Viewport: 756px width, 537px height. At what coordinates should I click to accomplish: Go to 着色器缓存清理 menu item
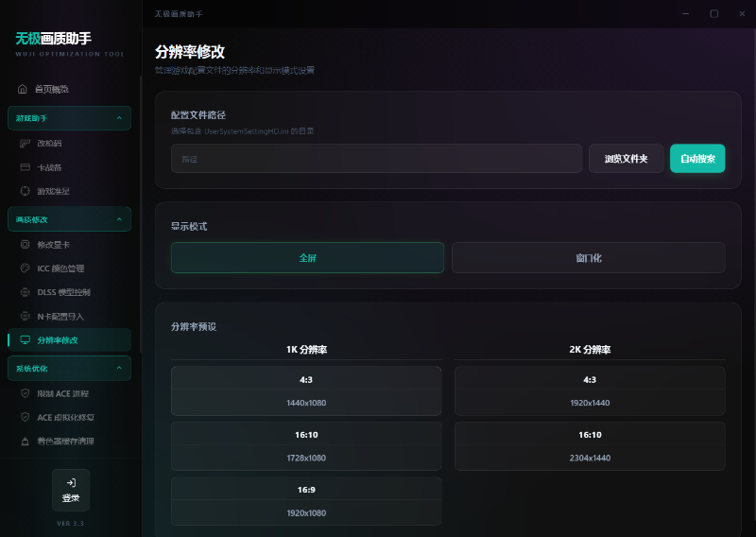click(x=65, y=441)
